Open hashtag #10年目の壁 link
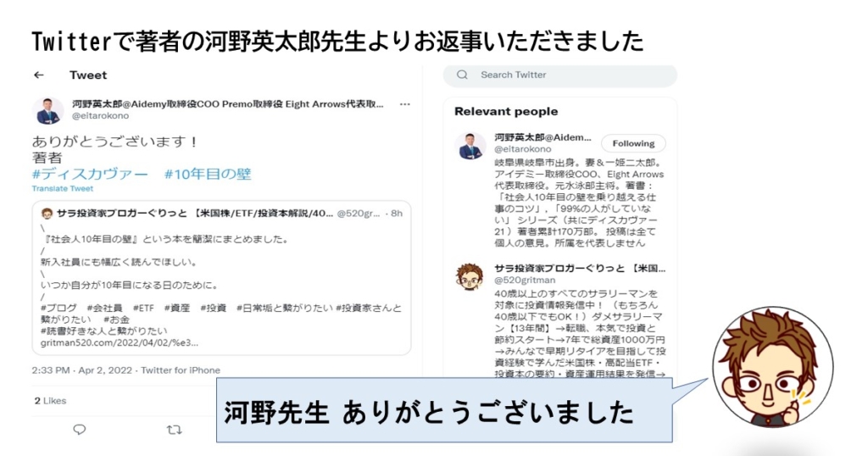This screenshot has height=456, width=868. [x=208, y=175]
